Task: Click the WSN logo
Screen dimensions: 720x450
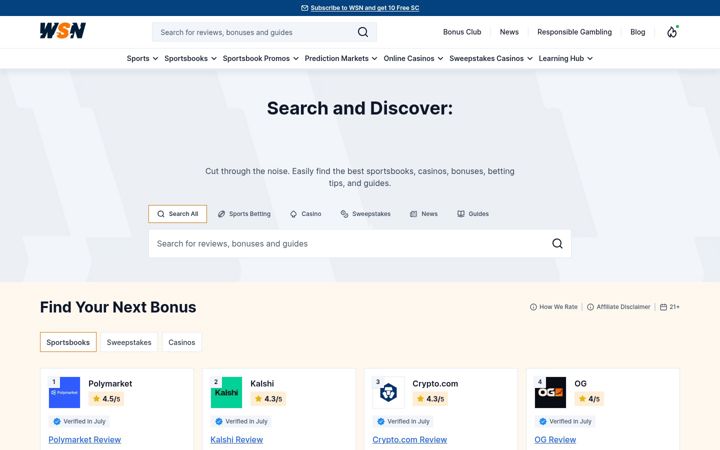Action: pos(62,31)
